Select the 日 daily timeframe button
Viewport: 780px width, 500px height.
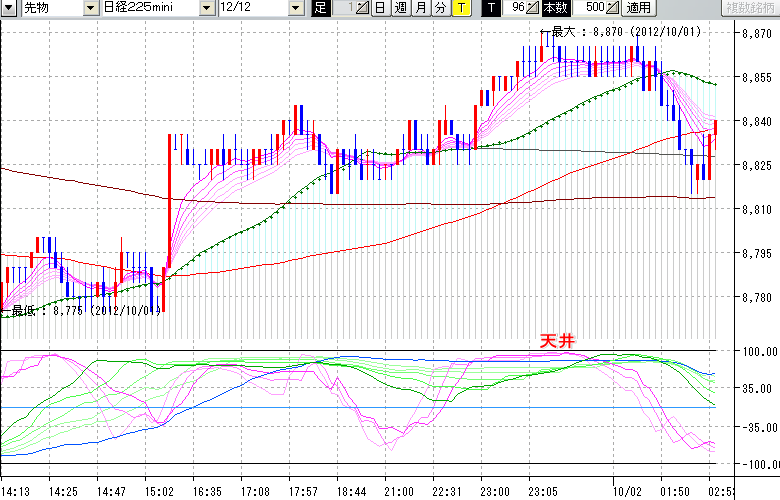point(380,8)
